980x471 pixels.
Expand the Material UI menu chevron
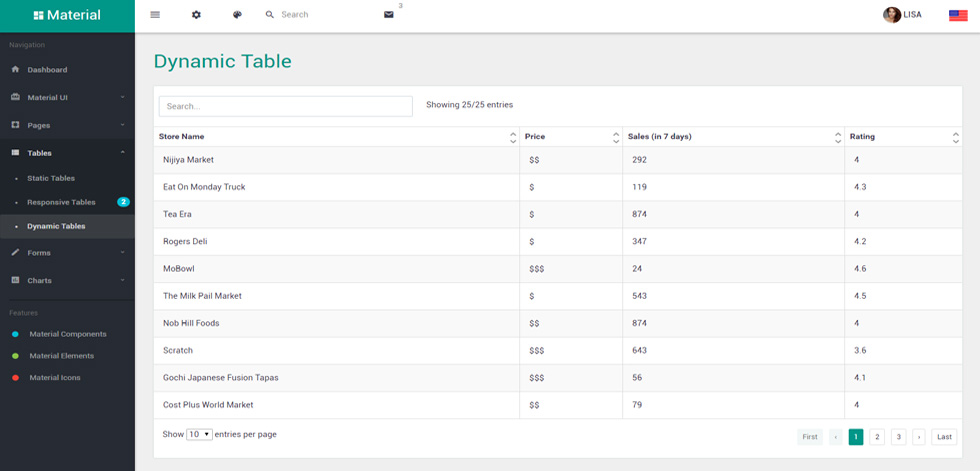pyautogui.click(x=122, y=97)
